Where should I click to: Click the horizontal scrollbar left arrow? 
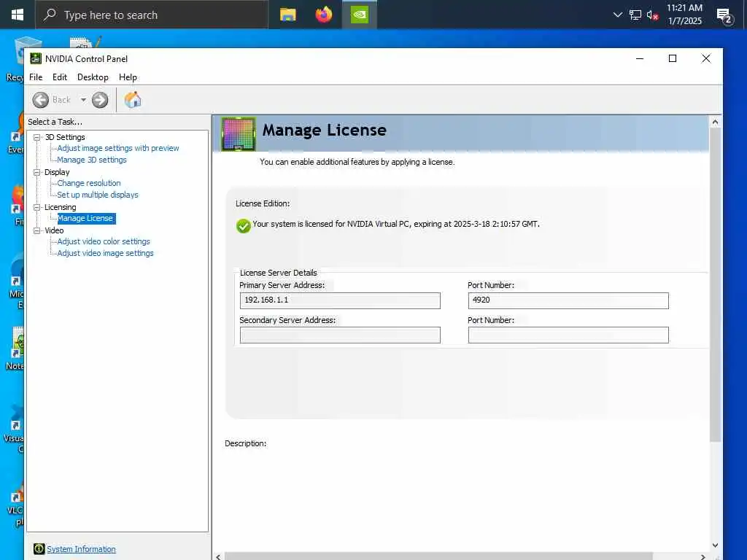click(218, 556)
